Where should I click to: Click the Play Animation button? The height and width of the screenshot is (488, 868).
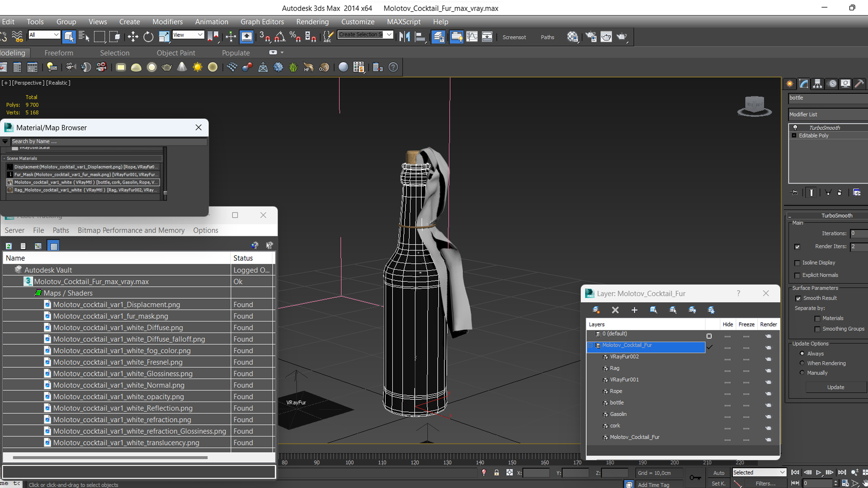click(x=819, y=473)
